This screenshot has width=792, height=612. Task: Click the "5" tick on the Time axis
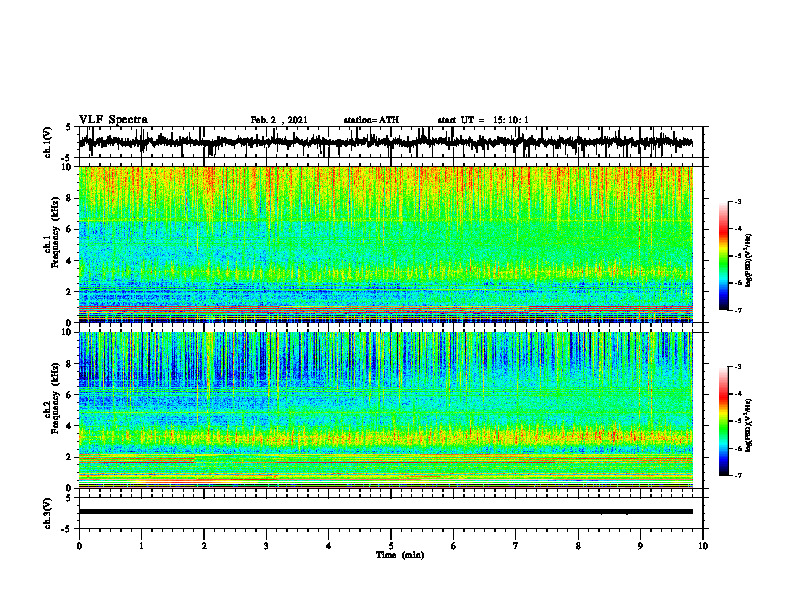[x=391, y=546]
